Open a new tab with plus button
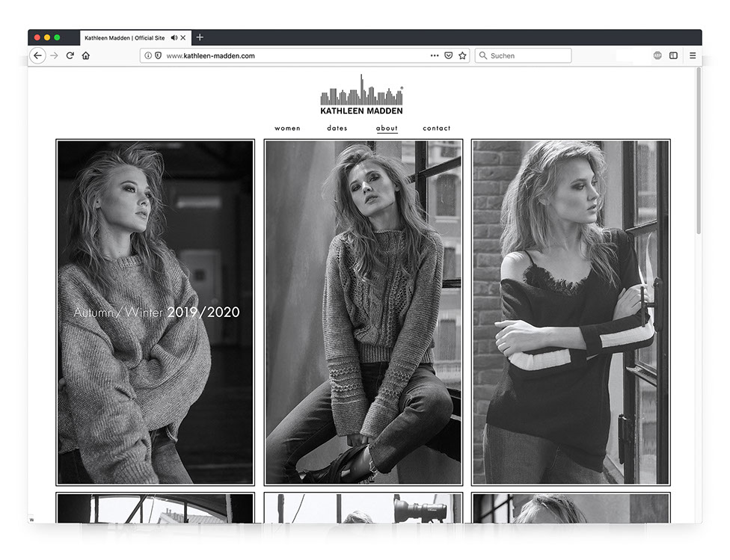 pos(200,37)
